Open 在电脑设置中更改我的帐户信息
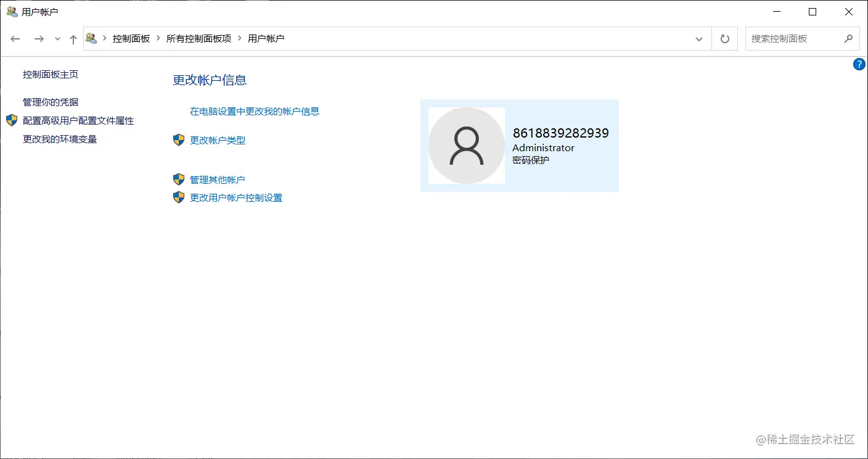The height and width of the screenshot is (459, 868). [255, 111]
